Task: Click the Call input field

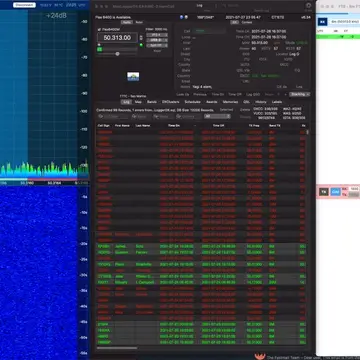Action: [210, 31]
